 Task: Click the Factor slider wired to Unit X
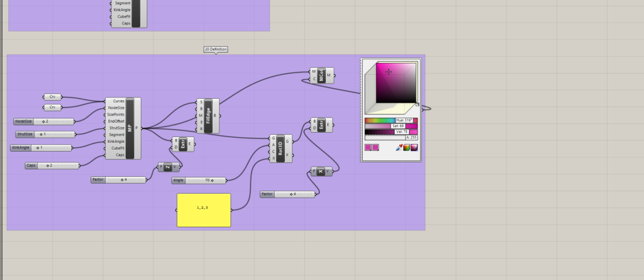pyautogui.click(x=287, y=194)
